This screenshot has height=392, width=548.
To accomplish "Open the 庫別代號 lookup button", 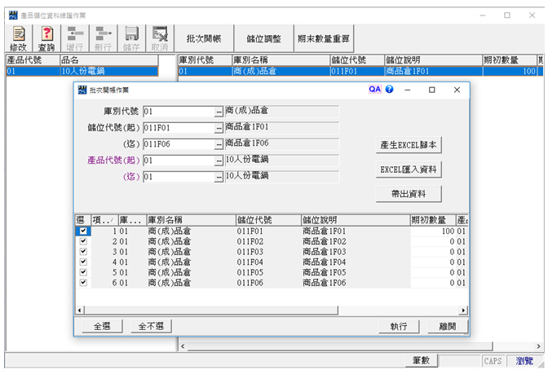I will click(x=219, y=112).
